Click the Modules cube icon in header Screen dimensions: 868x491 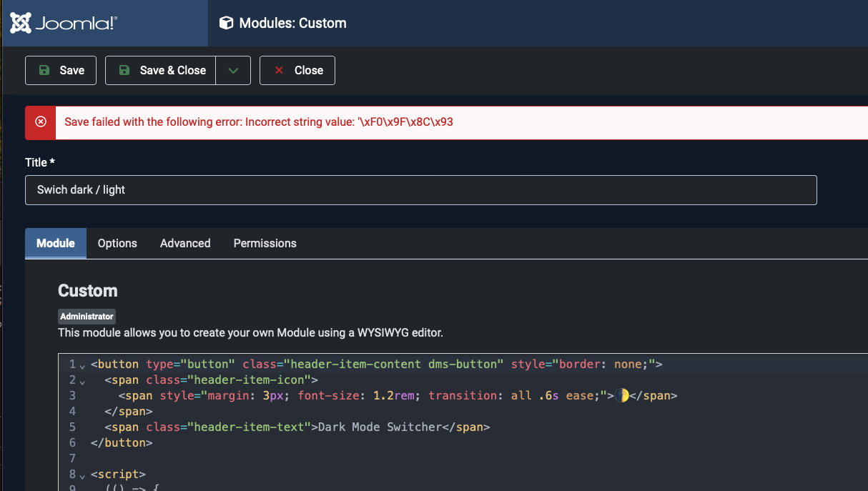(x=226, y=24)
